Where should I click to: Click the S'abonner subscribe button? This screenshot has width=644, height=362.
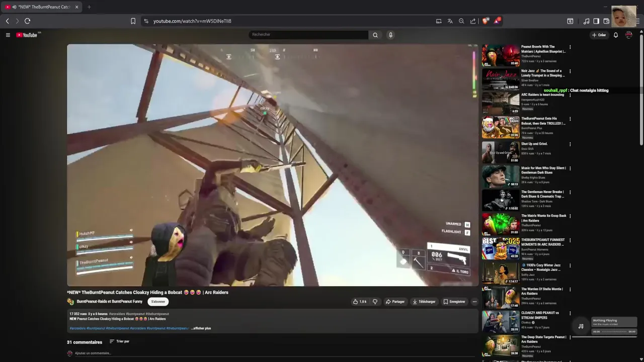[x=158, y=302]
